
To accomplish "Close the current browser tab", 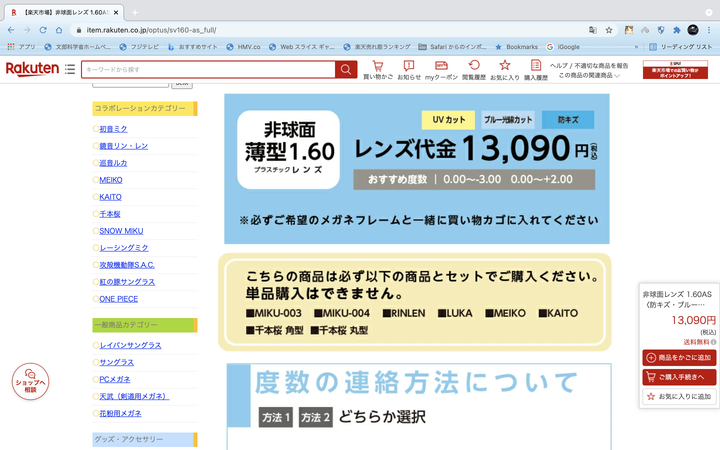I will pos(116,12).
